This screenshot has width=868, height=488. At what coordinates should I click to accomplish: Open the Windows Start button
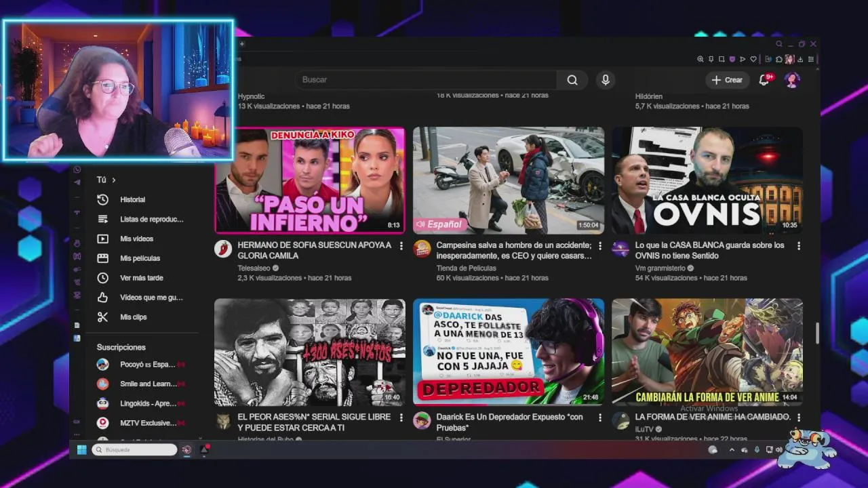click(81, 449)
